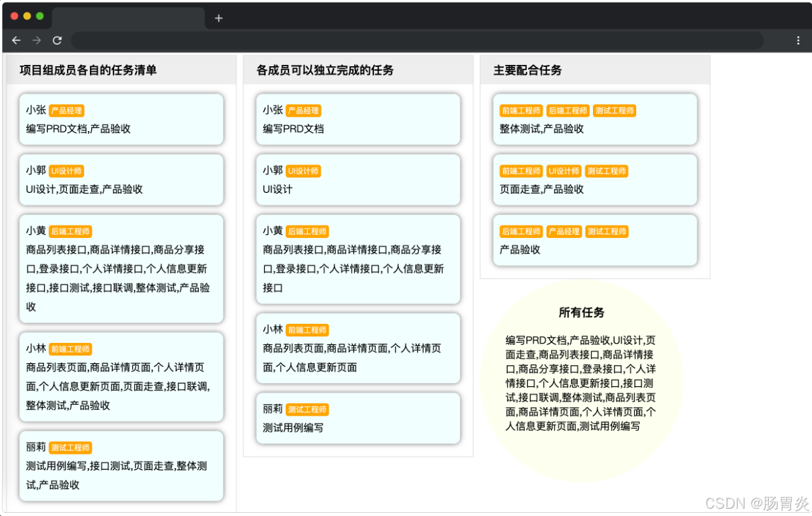Screen dimensions: 812x516
Task: Click 测试工程师 tag beside 丽莉 in task list
Action: click(70, 448)
